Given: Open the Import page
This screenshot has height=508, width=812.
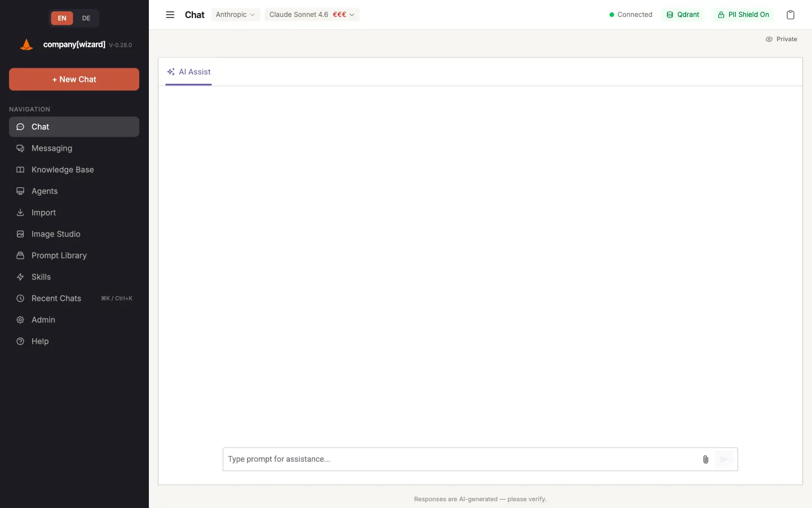Looking at the screenshot, I should tap(74, 213).
